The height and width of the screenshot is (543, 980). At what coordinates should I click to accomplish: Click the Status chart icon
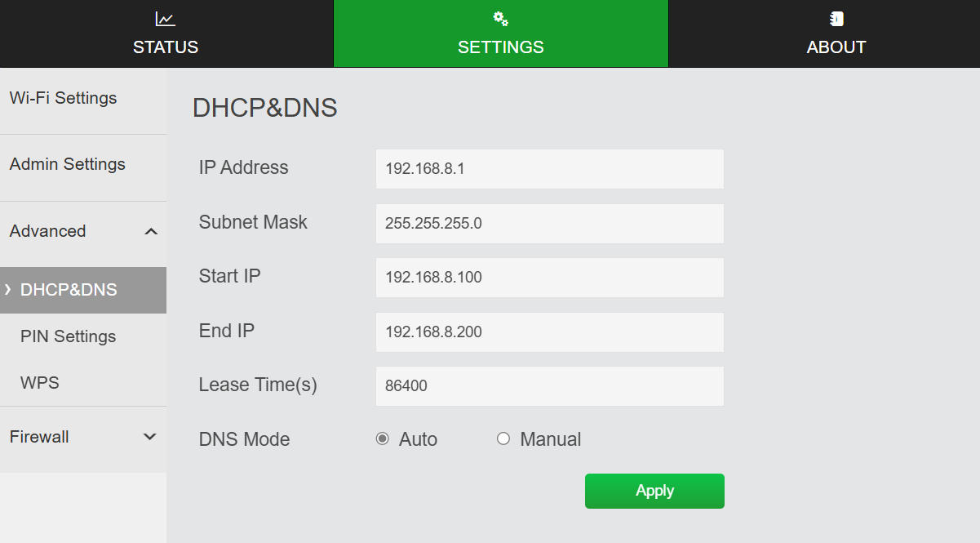[x=166, y=19]
